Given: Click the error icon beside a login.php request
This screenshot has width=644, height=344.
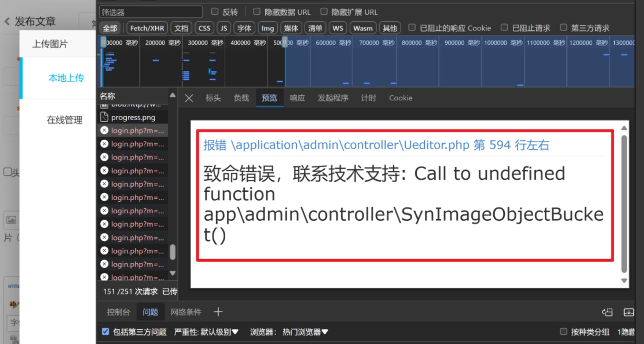Looking at the screenshot, I should coord(104,130).
